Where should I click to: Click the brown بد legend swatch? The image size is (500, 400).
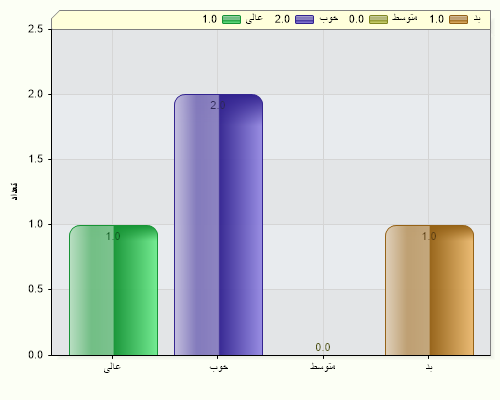(x=458, y=19)
